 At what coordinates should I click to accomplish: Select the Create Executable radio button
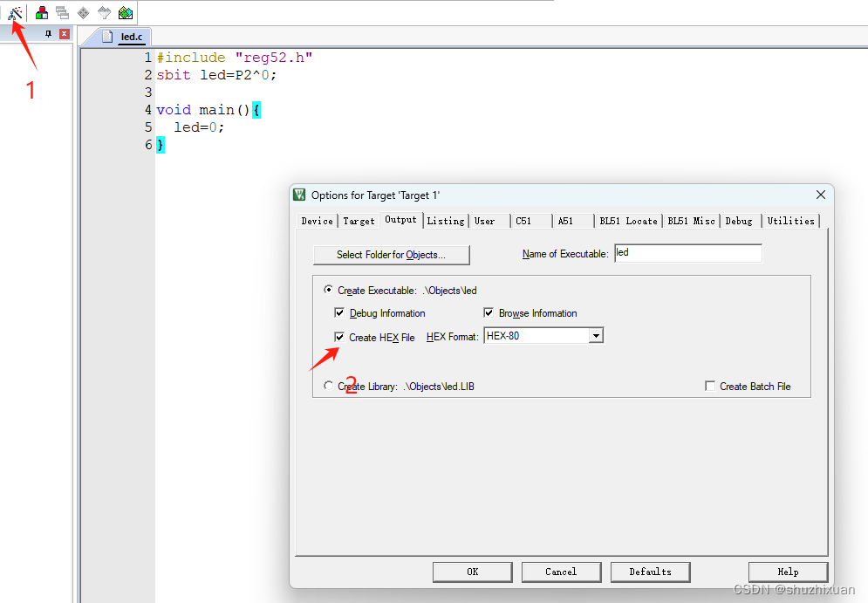(x=329, y=290)
